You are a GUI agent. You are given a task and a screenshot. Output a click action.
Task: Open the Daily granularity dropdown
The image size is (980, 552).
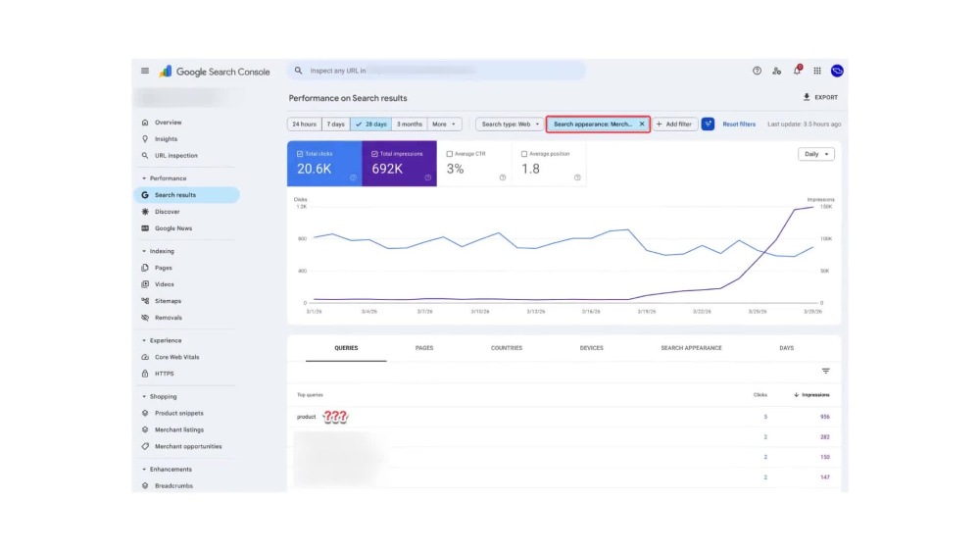(x=815, y=154)
